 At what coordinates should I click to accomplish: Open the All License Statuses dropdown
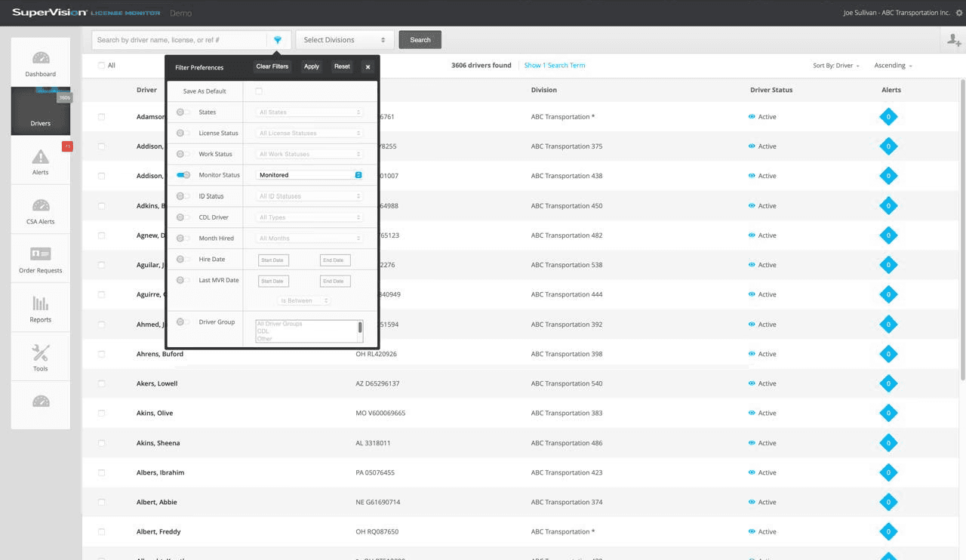tap(309, 133)
